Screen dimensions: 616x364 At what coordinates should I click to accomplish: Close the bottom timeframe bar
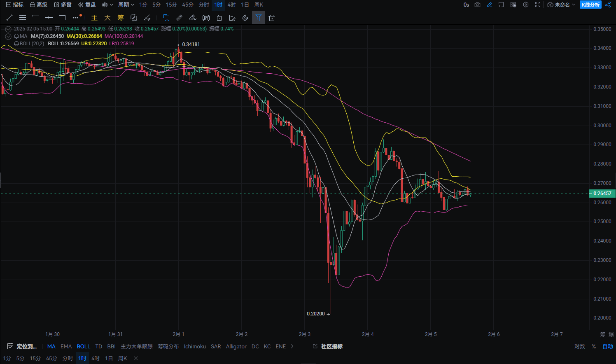(x=136, y=358)
